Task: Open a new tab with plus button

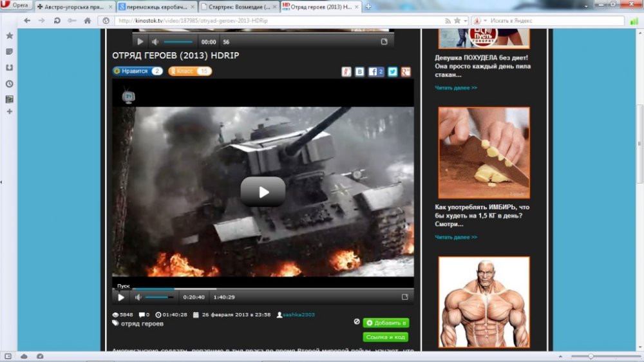Action: [368, 6]
